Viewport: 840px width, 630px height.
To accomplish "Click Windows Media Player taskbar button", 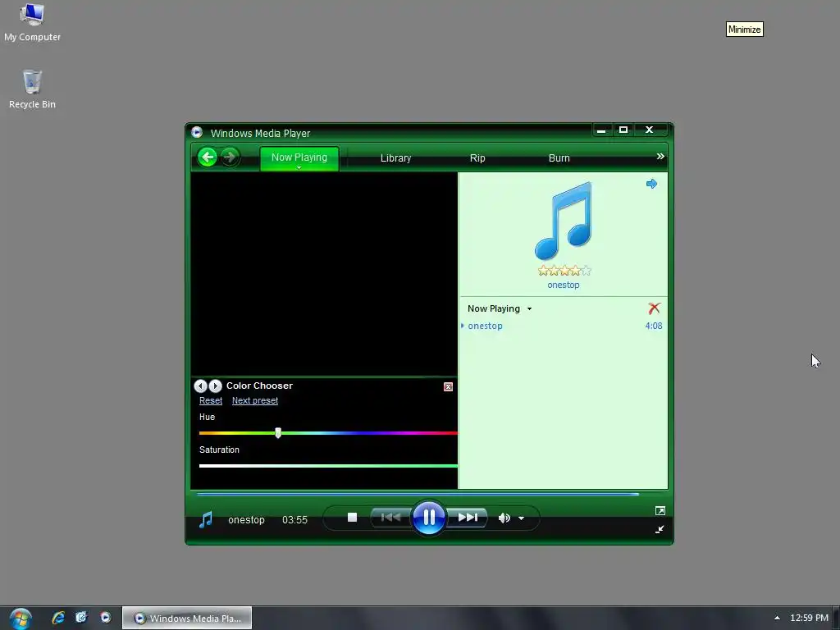I will point(187,619).
